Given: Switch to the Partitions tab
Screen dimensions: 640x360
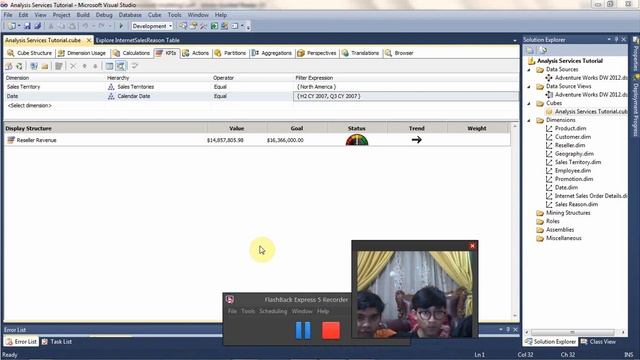Looking at the screenshot, I should 230,53.
